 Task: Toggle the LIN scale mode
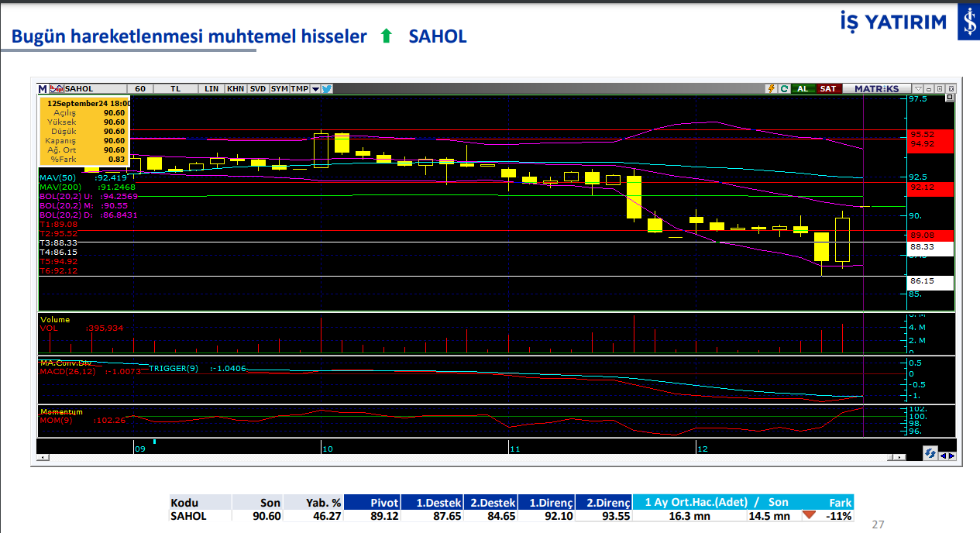[211, 89]
